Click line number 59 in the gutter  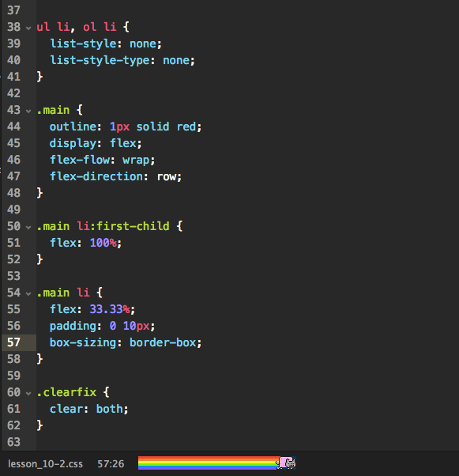[14, 376]
